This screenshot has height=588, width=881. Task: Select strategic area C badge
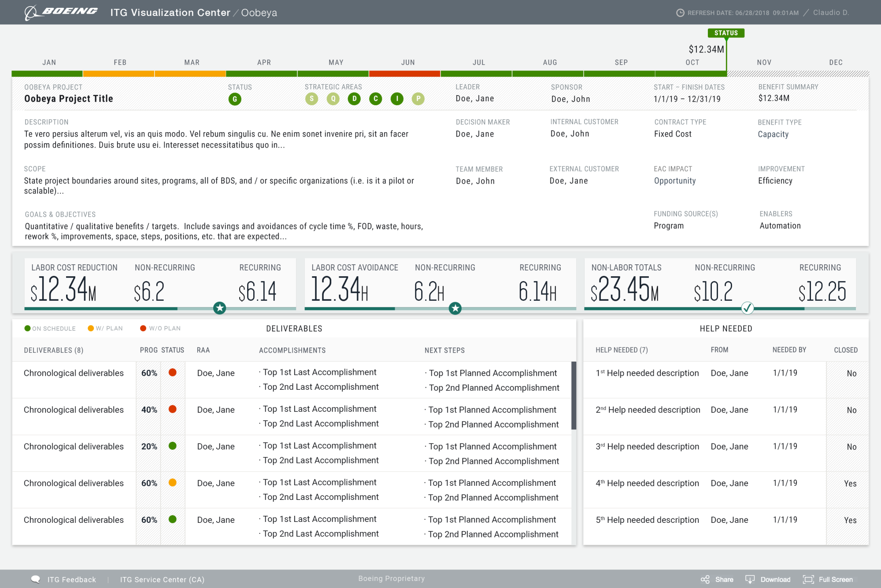375,99
